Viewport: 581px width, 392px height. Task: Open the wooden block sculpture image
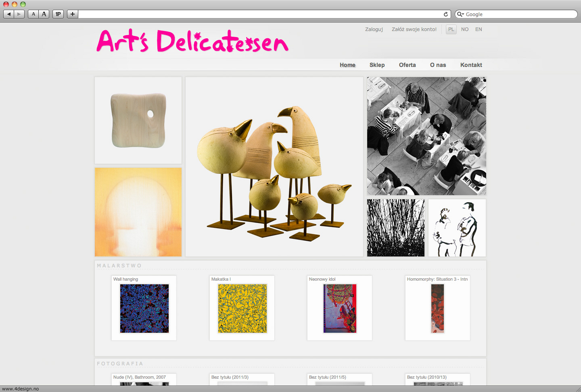pyautogui.click(x=138, y=120)
